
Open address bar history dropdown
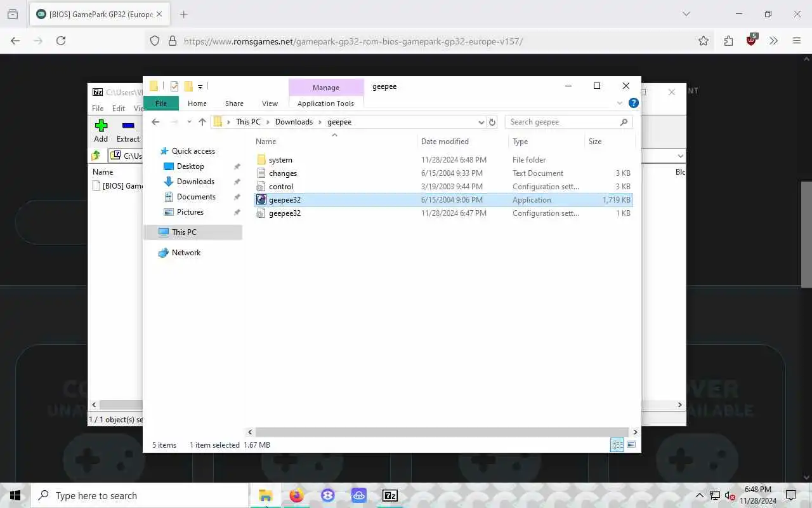(481, 122)
